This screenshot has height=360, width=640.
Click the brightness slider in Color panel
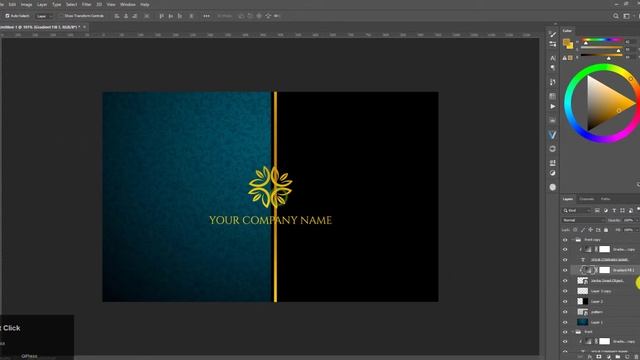(x=602, y=55)
